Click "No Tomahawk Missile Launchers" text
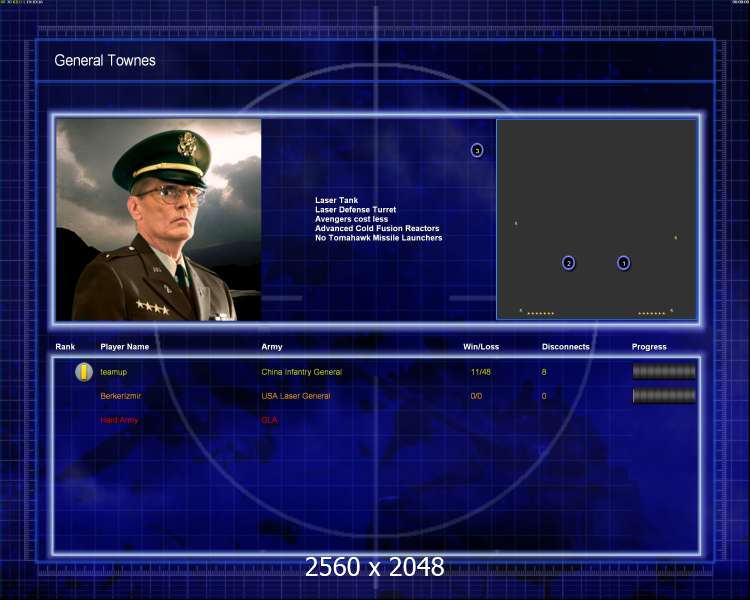Image resolution: width=750 pixels, height=600 pixels. (x=378, y=238)
